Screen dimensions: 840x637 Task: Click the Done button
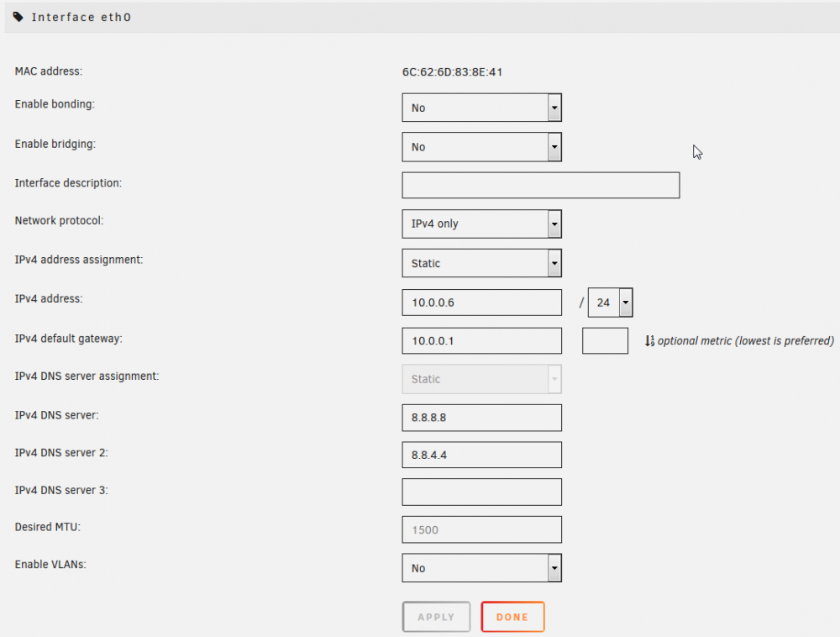pos(512,617)
